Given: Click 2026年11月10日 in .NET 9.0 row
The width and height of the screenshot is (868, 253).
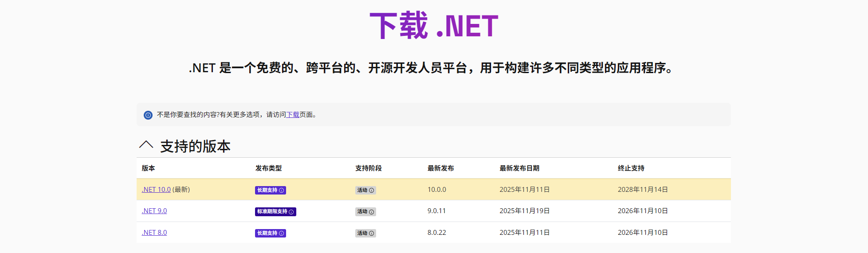Looking at the screenshot, I should 643,211.
